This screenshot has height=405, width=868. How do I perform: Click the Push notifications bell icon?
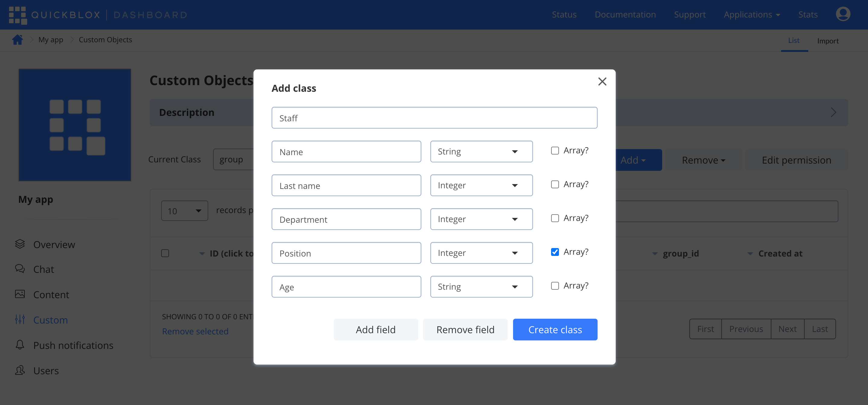click(x=20, y=345)
